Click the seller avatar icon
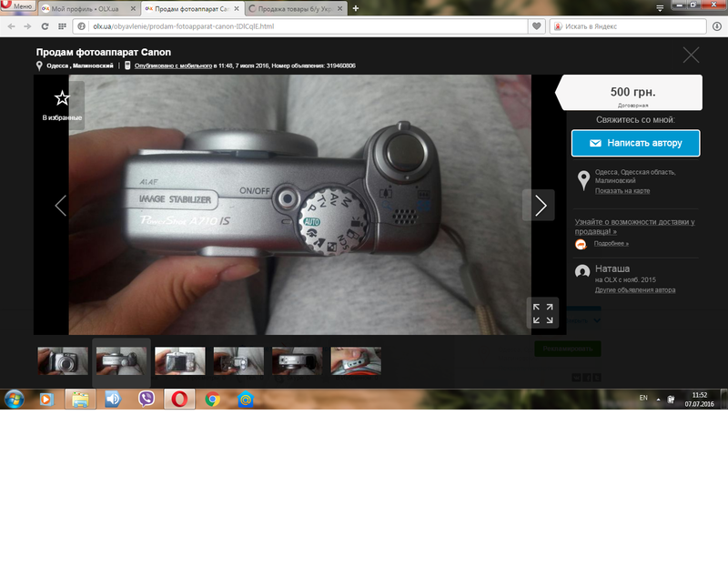Screen dimensions: 728x577 (x=582, y=271)
